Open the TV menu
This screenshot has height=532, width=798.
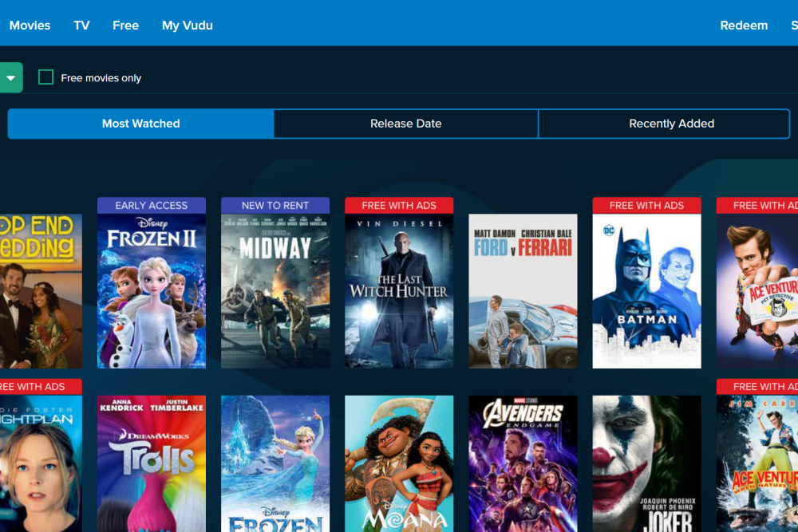(81, 26)
